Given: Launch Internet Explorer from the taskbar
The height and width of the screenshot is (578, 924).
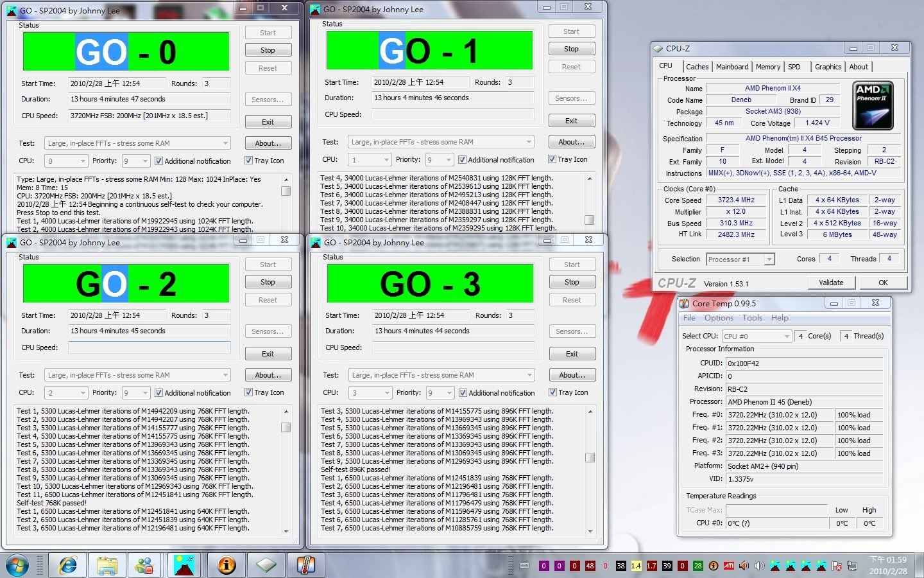Looking at the screenshot, I should tap(67, 565).
